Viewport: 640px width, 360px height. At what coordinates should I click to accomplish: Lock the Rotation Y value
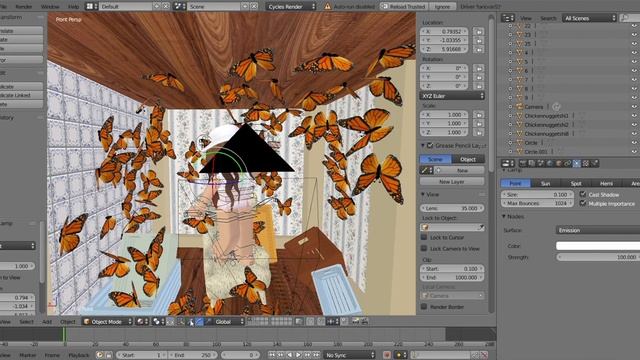click(479, 77)
